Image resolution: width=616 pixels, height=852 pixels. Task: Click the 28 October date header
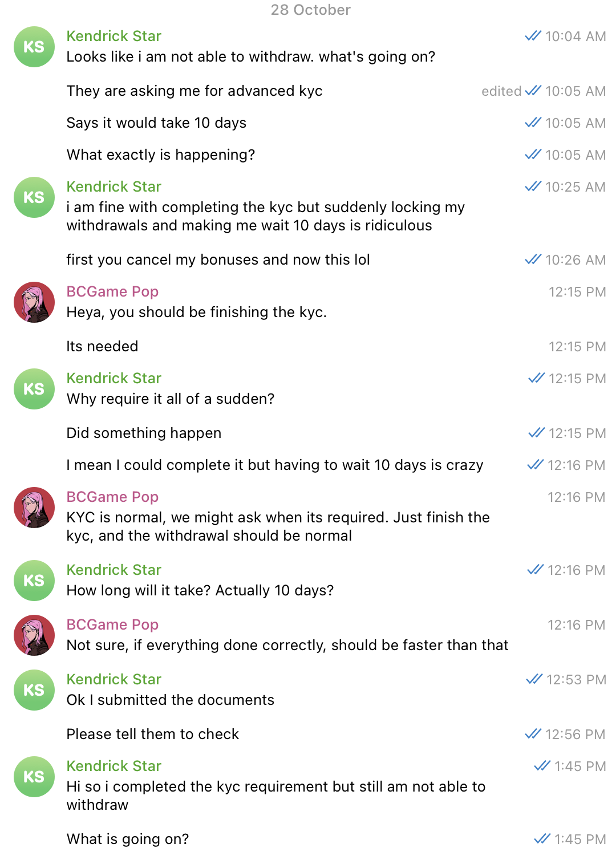click(310, 10)
